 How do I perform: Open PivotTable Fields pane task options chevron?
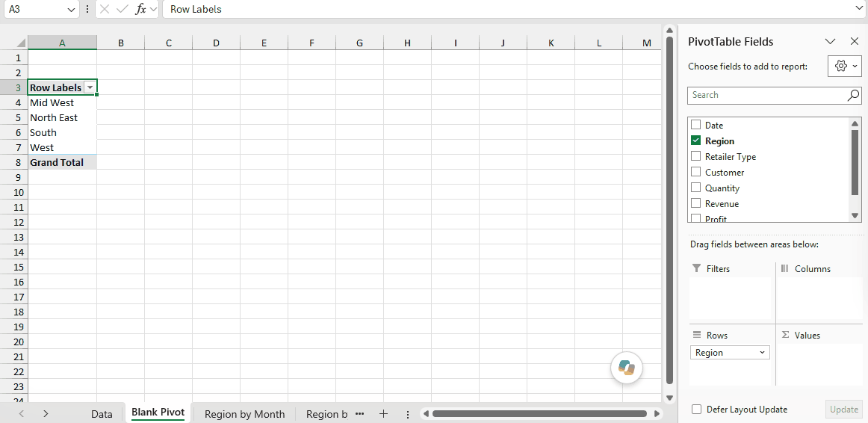[830, 42]
